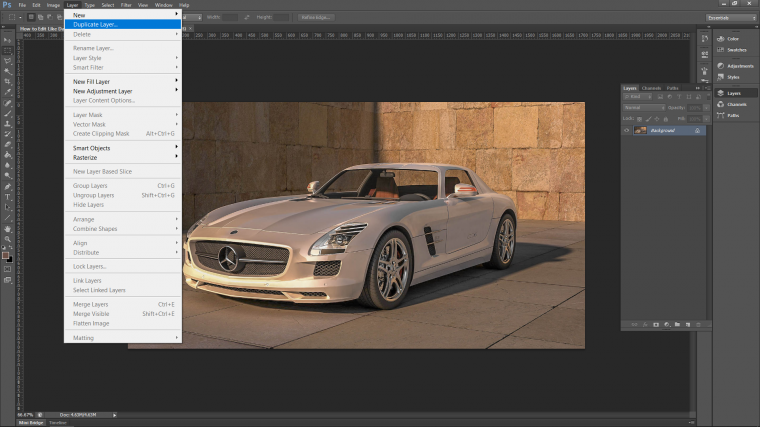Expand the Rasterize submenu
This screenshot has height=427, width=760.
click(123, 158)
